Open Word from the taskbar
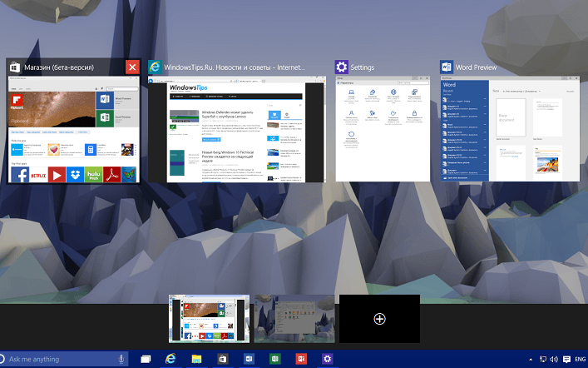588x368 pixels. 249,359
